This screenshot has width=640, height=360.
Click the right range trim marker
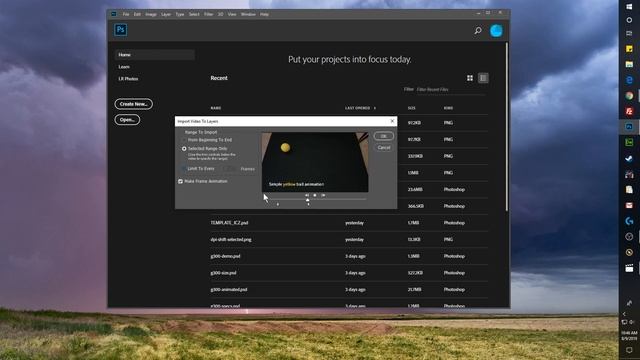pyautogui.click(x=308, y=204)
